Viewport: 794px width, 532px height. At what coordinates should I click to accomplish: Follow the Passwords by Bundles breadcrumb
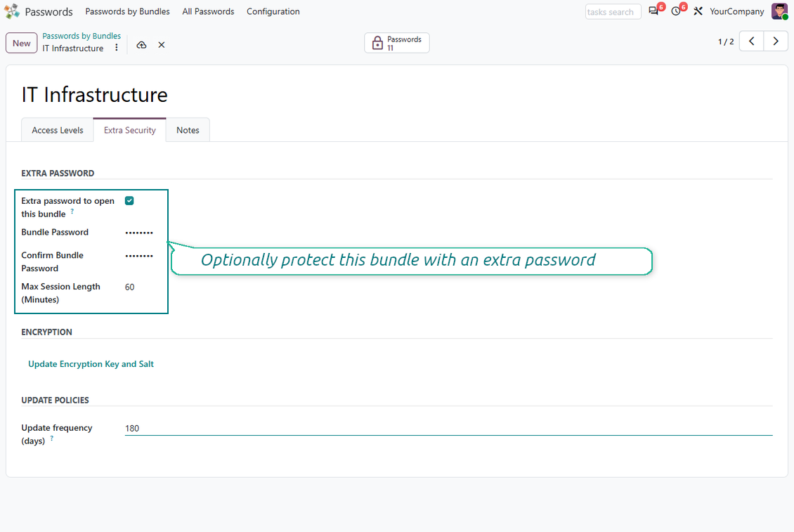pos(82,36)
